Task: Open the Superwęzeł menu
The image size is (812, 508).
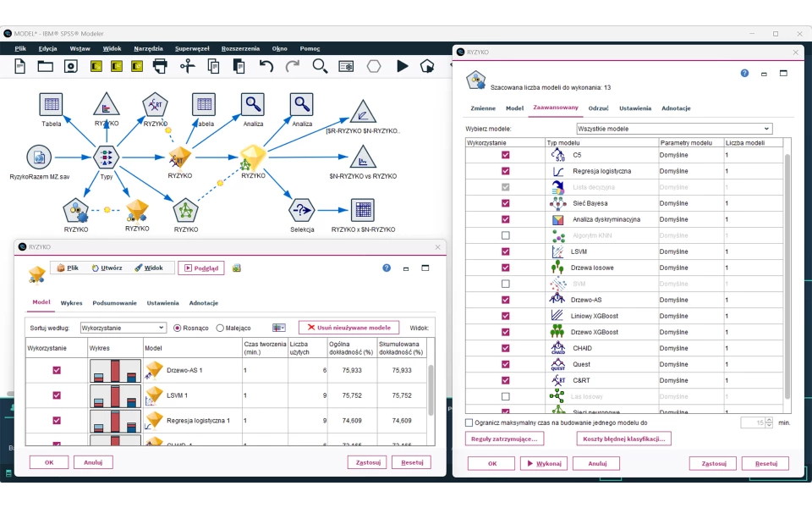Action: point(192,48)
